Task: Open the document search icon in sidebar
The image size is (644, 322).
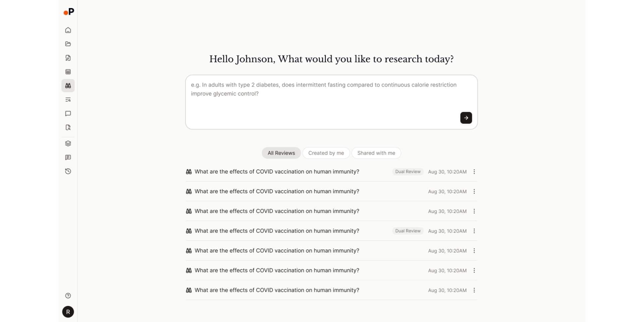Action: pos(68,127)
